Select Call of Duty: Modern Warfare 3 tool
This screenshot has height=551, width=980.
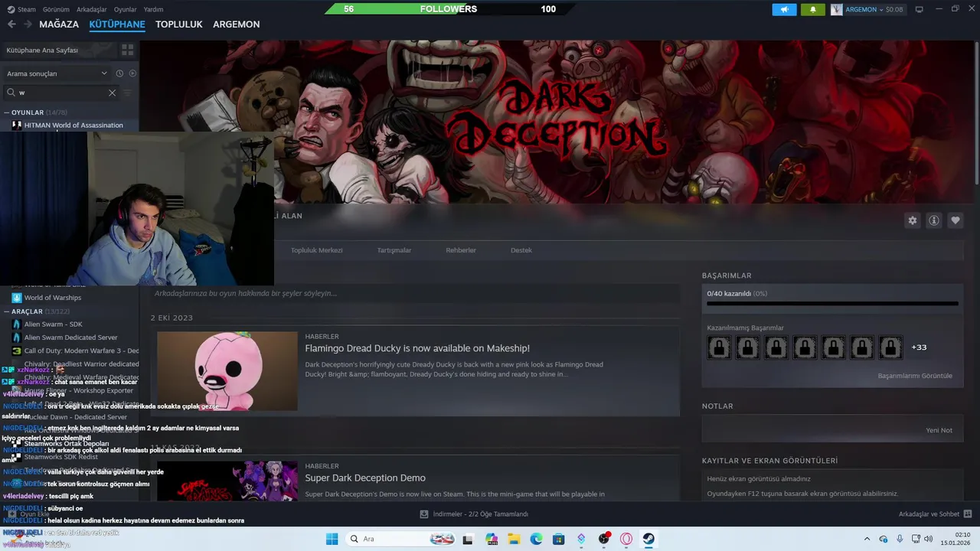coord(81,350)
